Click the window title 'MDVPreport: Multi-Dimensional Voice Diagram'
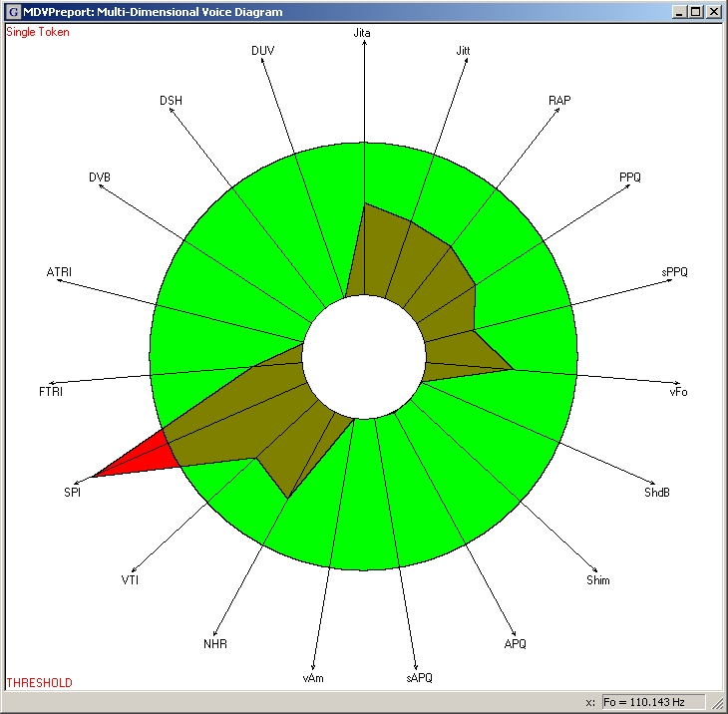 pyautogui.click(x=153, y=12)
